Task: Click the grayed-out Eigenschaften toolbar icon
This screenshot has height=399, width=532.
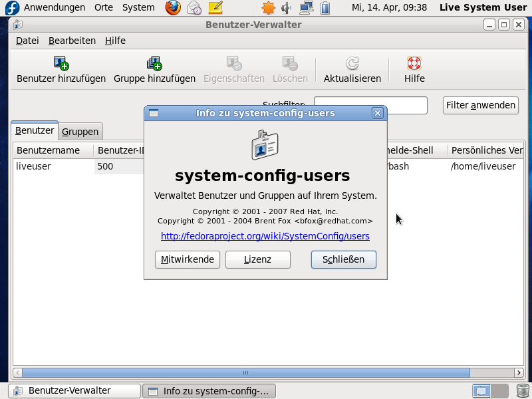Action: point(233,63)
